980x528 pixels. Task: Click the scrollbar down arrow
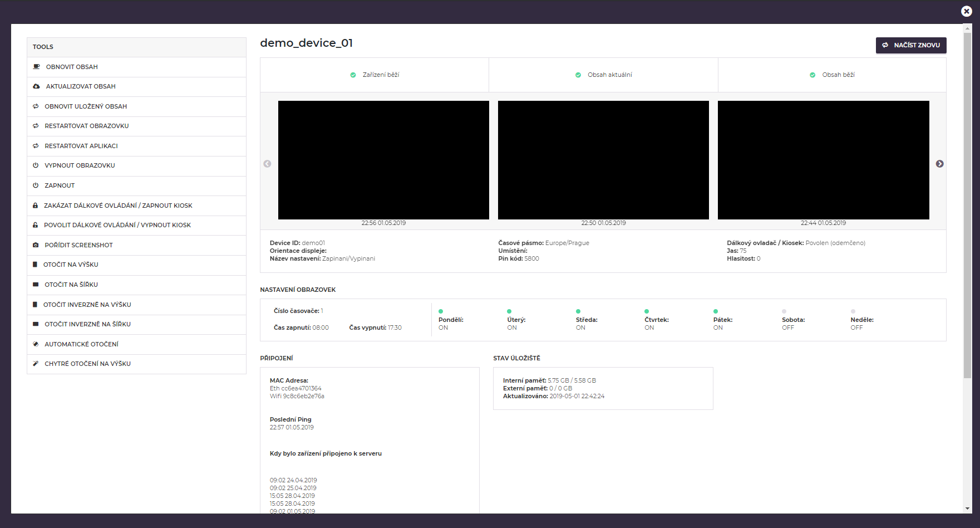[968, 509]
